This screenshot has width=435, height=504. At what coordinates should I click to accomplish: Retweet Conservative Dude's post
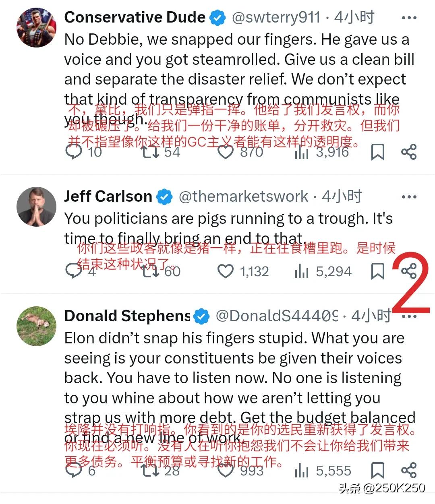point(150,152)
